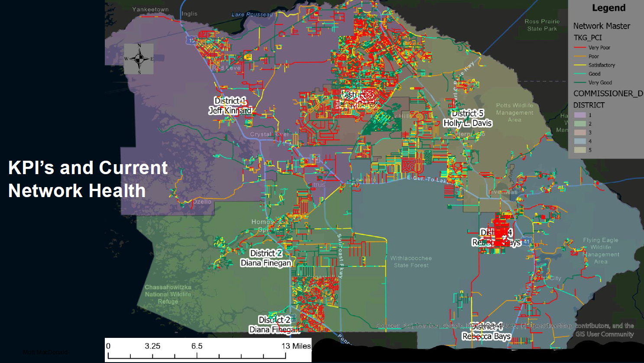
Task: Select the District 5 Holly L. Davis label
Action: click(x=467, y=118)
